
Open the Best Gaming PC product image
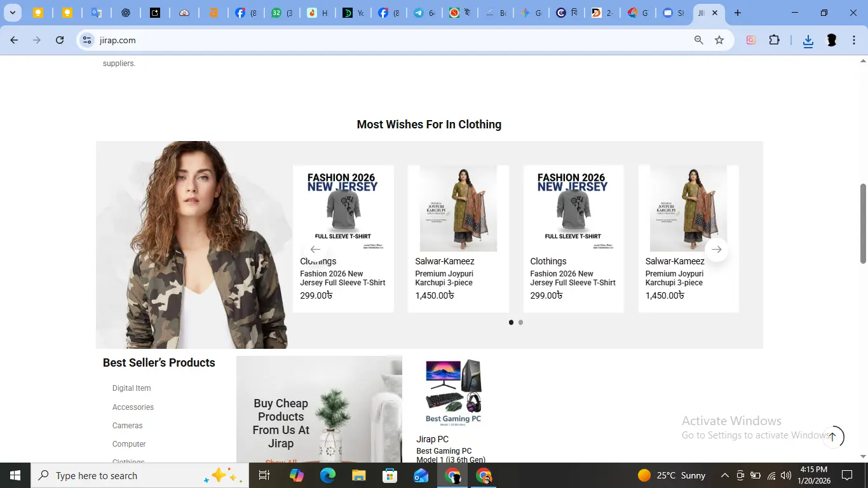[x=453, y=391]
